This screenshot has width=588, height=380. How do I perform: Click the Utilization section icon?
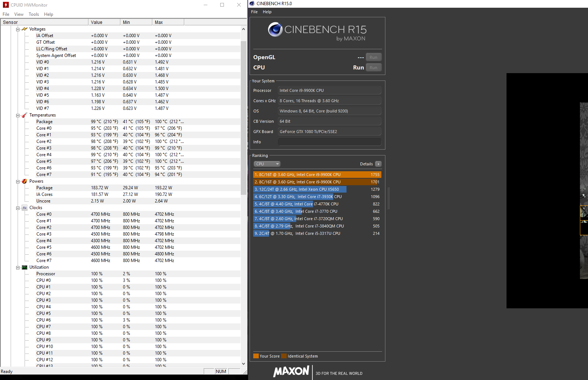pyautogui.click(x=24, y=267)
